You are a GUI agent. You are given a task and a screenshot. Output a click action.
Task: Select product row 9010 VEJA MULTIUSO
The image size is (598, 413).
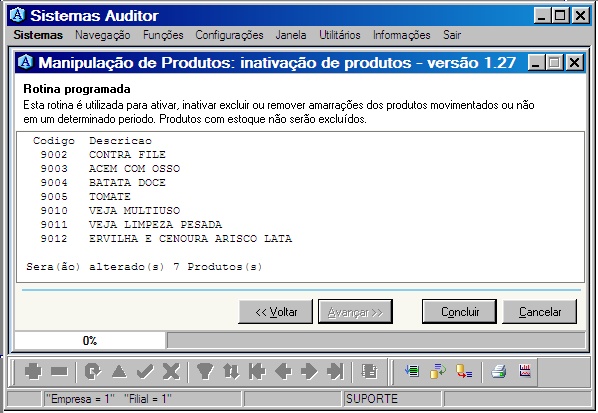110,211
